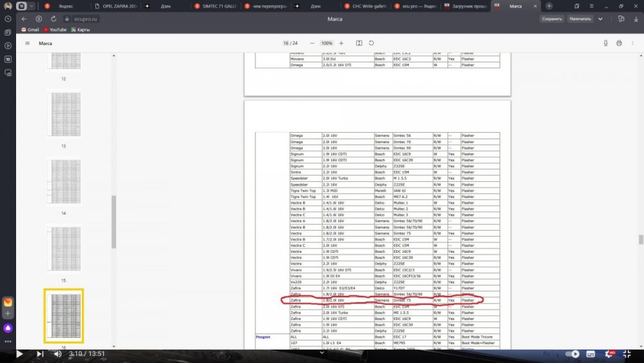Select highlighted page 16 thumbnail
644x363 pixels.
[64, 316]
